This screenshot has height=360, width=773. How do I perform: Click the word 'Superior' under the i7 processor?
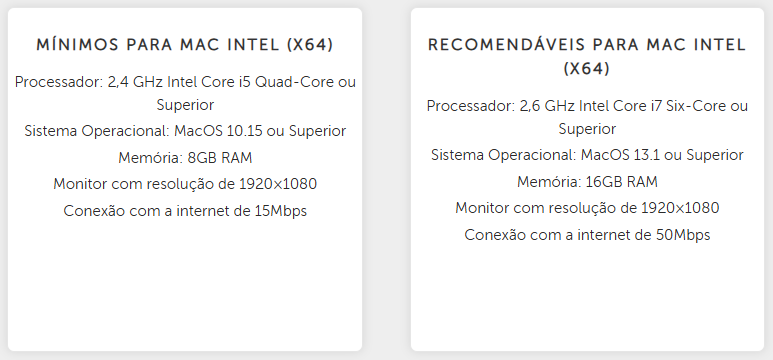[x=587, y=129]
